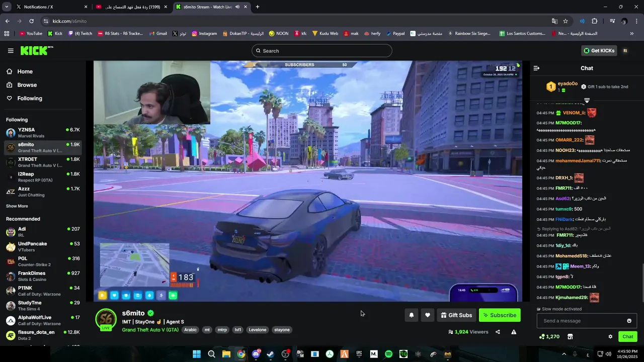Open the emoji picker in the message box
Image resolution: width=644 pixels, height=362 pixels.
click(x=629, y=321)
